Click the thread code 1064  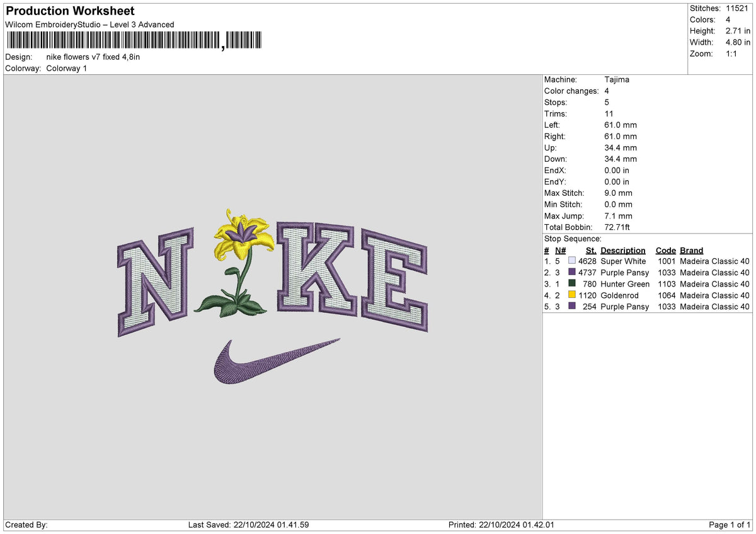pyautogui.click(x=667, y=295)
